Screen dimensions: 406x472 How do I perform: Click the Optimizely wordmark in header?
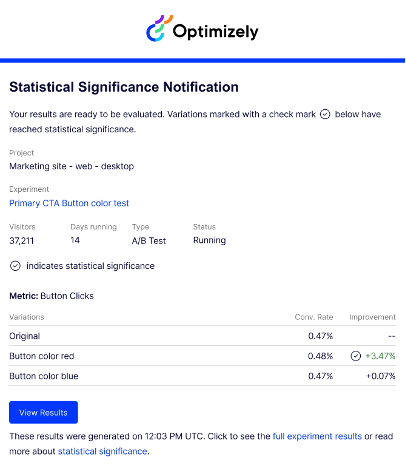[x=215, y=32]
